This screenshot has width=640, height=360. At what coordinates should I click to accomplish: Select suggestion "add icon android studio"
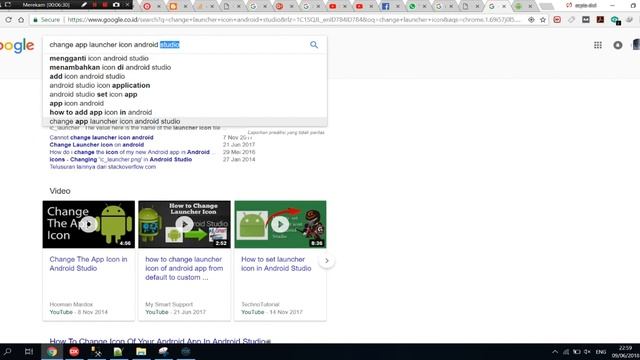[x=87, y=76]
